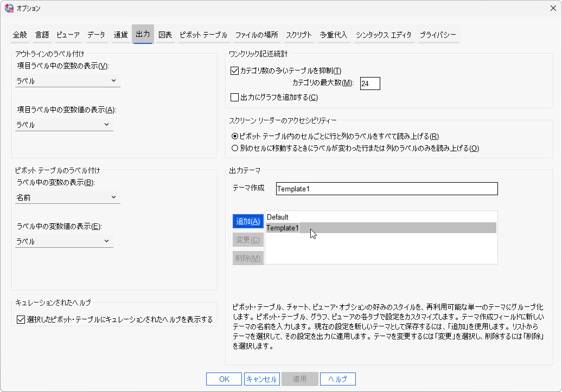
Task: Open the ピボット テーブル tab
Action: (203, 35)
